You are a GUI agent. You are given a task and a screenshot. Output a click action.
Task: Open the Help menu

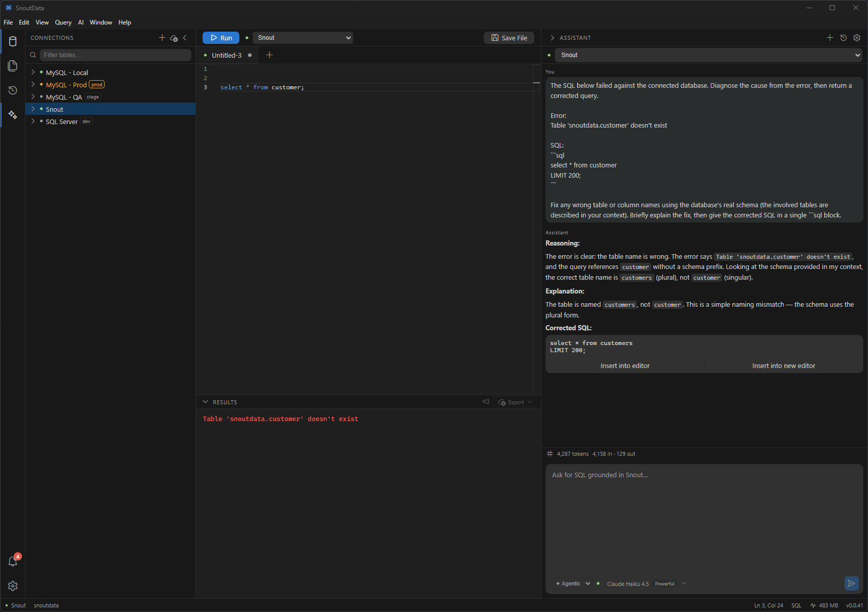(x=125, y=22)
